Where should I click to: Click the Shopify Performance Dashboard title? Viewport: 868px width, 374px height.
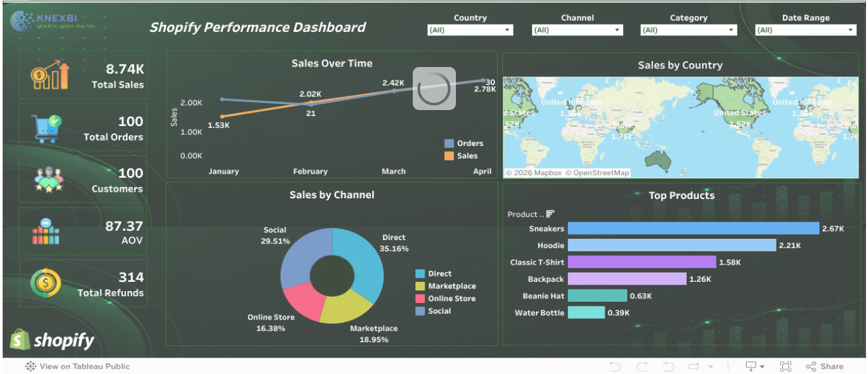coord(257,27)
